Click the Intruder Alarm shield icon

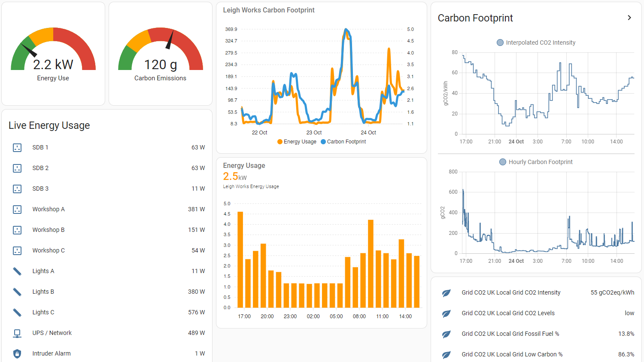[17, 354]
